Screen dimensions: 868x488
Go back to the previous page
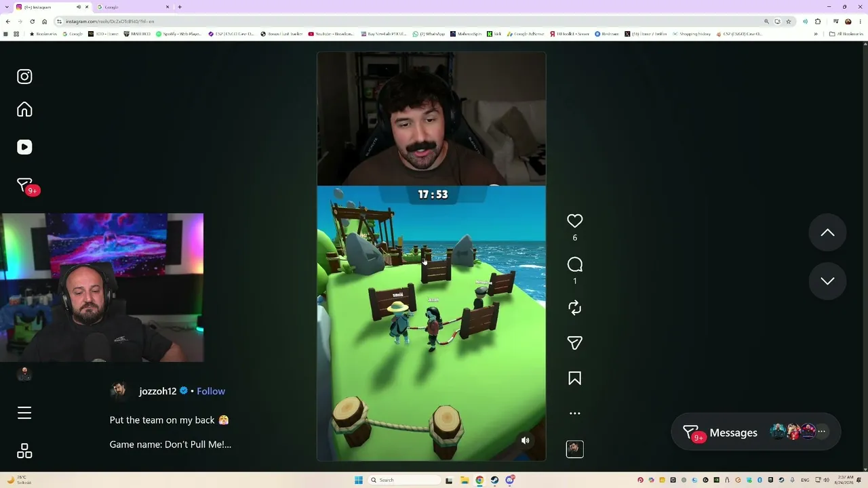7,21
